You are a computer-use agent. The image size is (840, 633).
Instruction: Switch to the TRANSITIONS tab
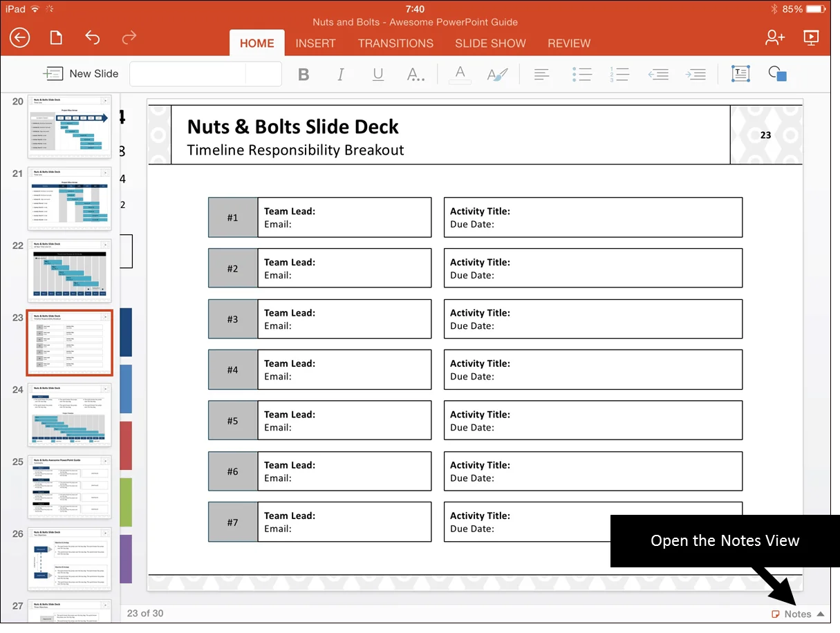[x=395, y=43]
